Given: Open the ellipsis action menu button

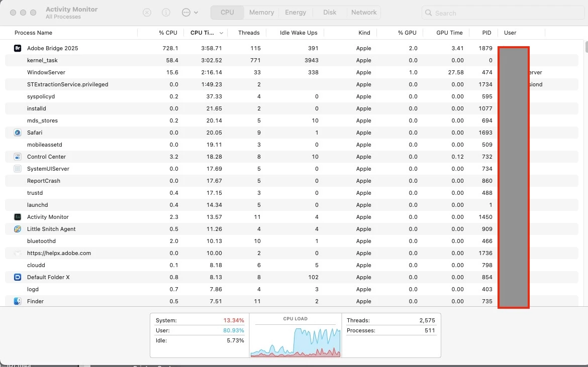Looking at the screenshot, I should [x=190, y=13].
